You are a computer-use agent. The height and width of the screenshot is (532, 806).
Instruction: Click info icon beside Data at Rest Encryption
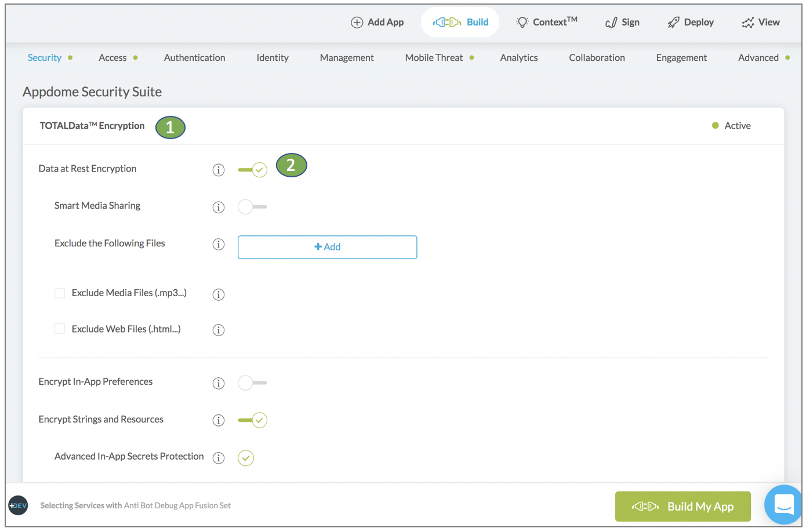[218, 170]
